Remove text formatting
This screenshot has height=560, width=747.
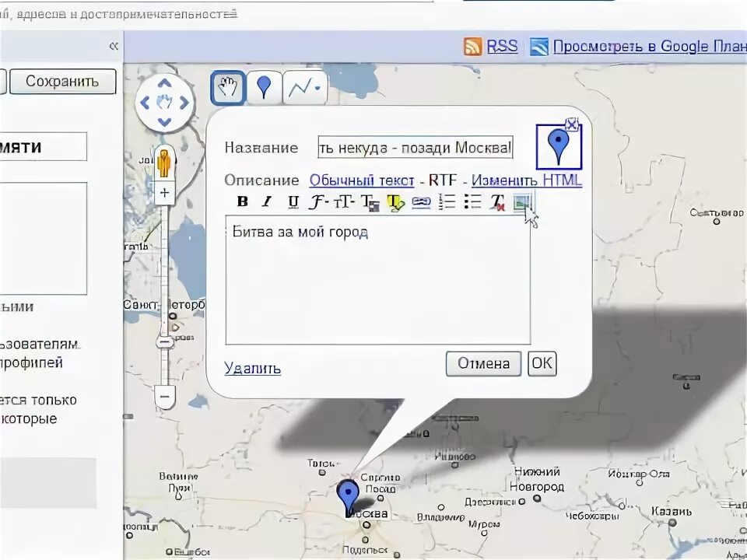pyautogui.click(x=497, y=202)
